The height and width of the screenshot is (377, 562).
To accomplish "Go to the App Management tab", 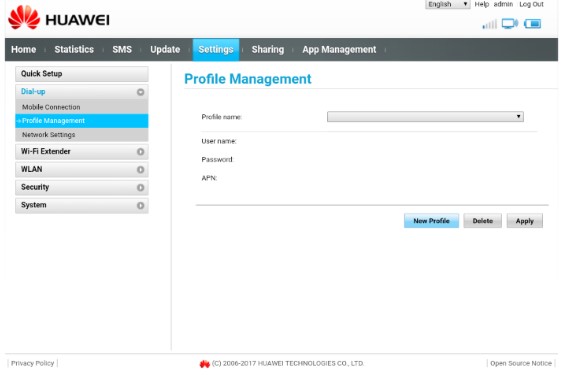I will (x=339, y=49).
